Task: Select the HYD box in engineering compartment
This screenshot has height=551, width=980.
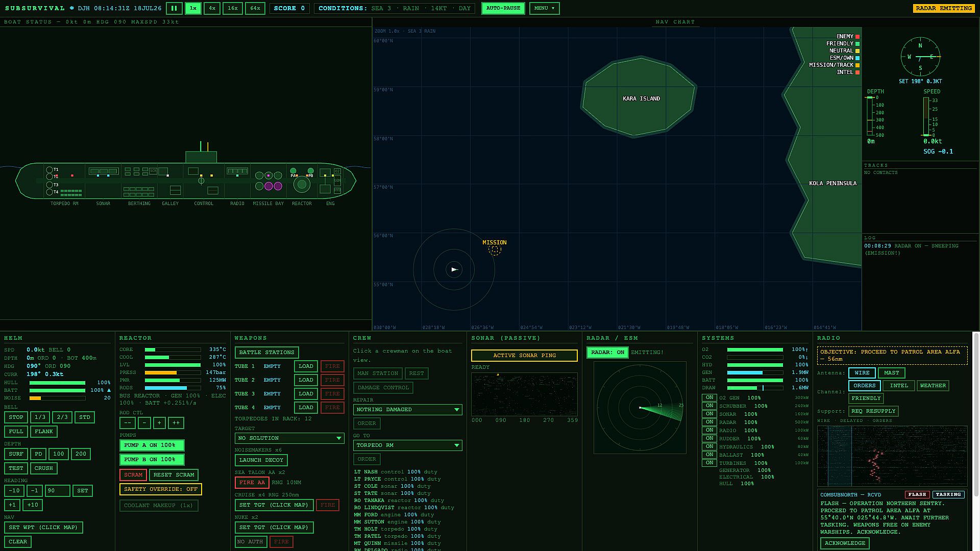Action: coord(337,190)
